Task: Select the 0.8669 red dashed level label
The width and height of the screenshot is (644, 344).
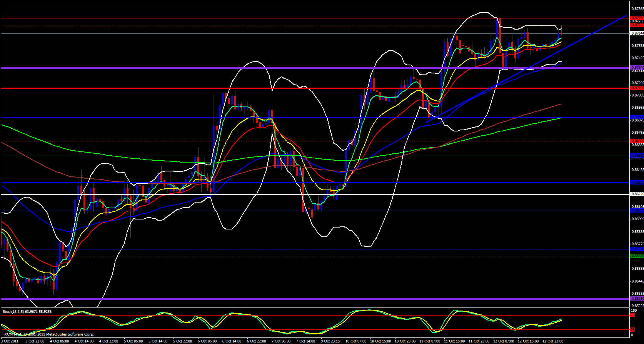Action: click(x=636, y=141)
